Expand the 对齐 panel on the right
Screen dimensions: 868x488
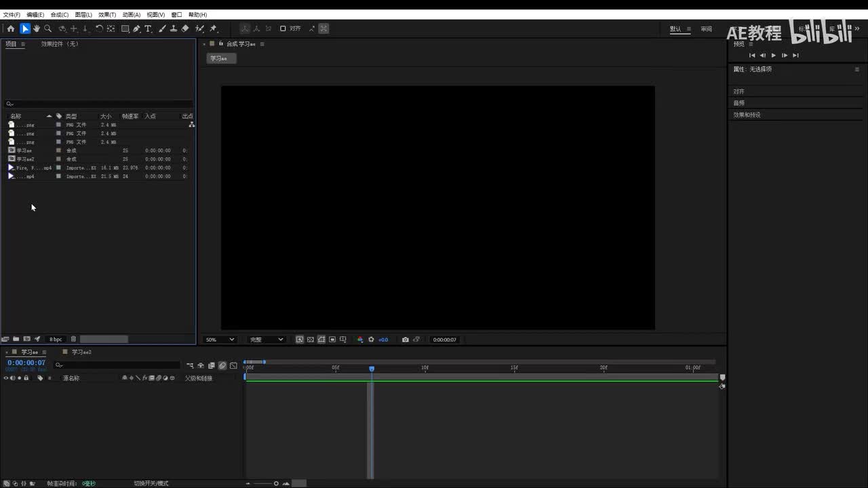pos(738,91)
